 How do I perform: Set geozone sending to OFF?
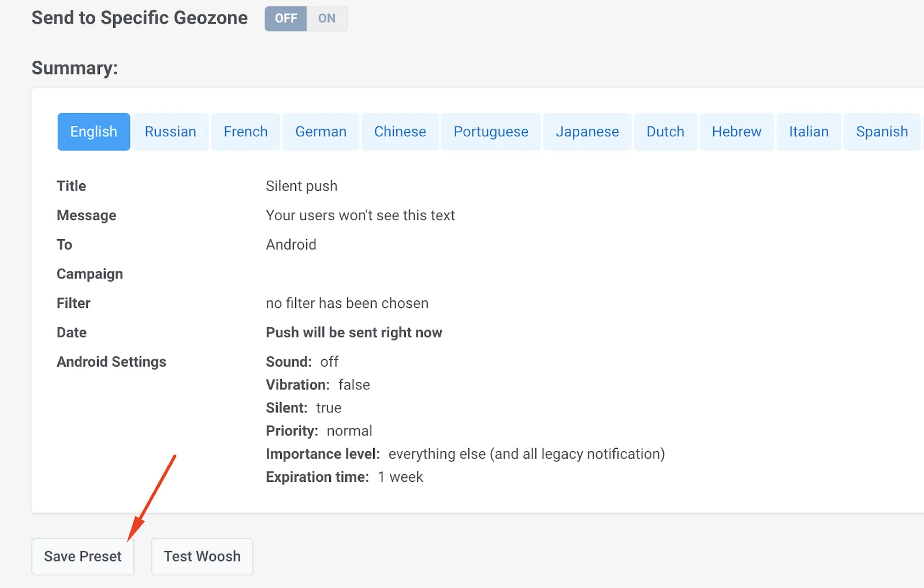point(285,18)
